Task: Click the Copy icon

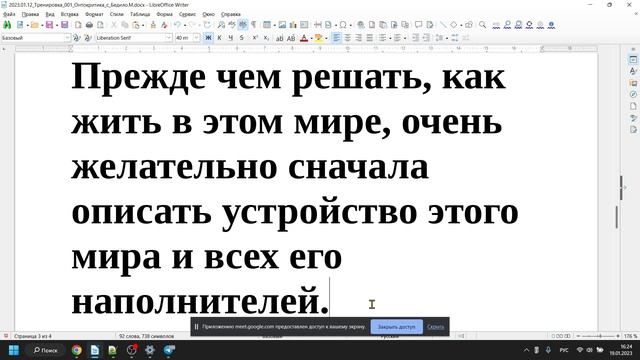Action: (124, 25)
